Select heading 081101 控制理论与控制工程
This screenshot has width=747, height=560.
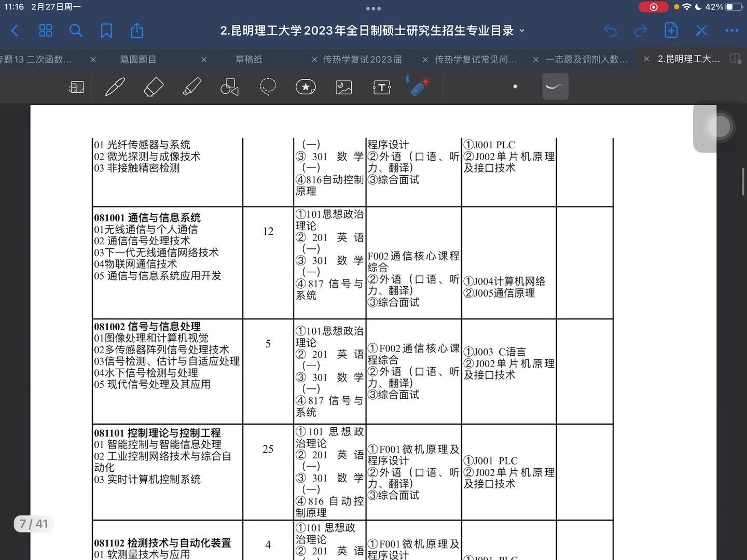tap(157, 433)
